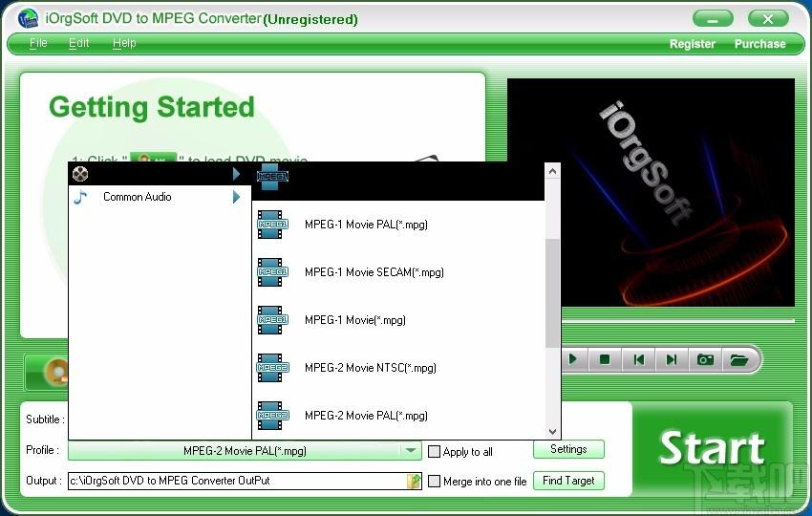The width and height of the screenshot is (812, 516).
Task: Click scroll down arrow of profile list
Action: click(x=552, y=432)
